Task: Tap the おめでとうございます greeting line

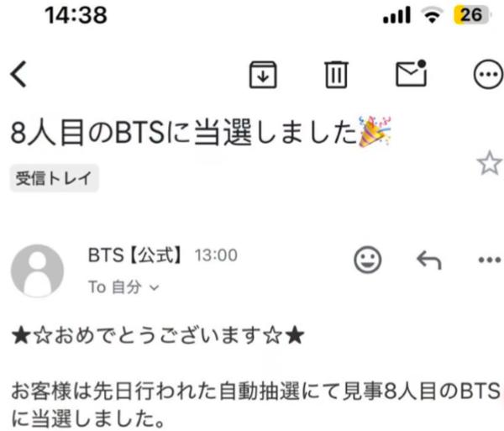Action: [158, 335]
